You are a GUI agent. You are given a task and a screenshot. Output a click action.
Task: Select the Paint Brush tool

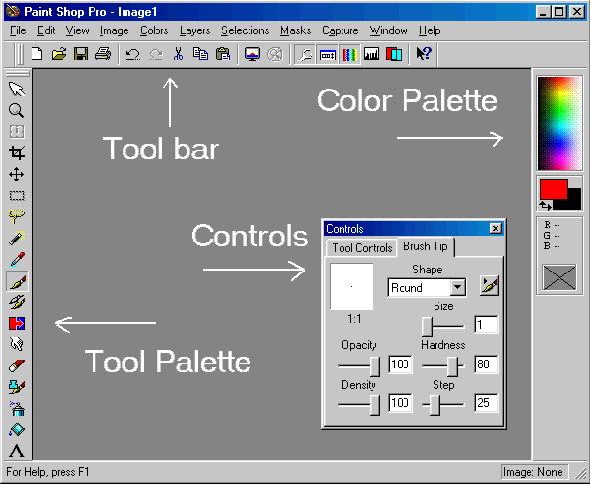coord(17,281)
